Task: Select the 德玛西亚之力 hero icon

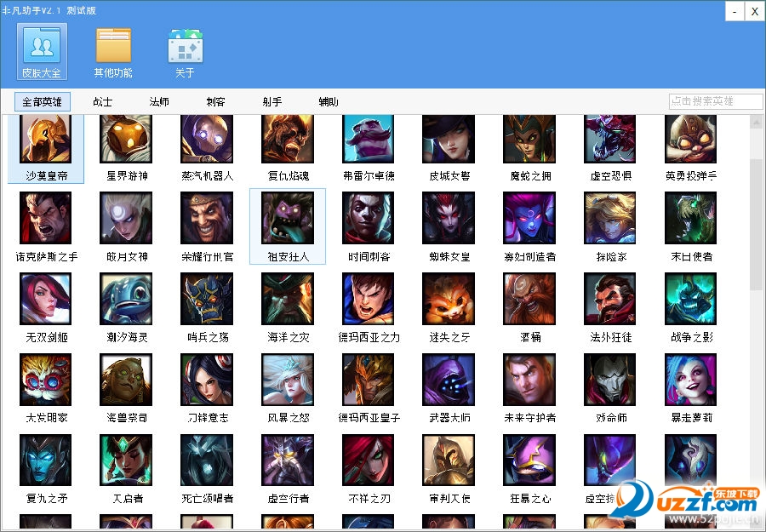Action: point(369,299)
